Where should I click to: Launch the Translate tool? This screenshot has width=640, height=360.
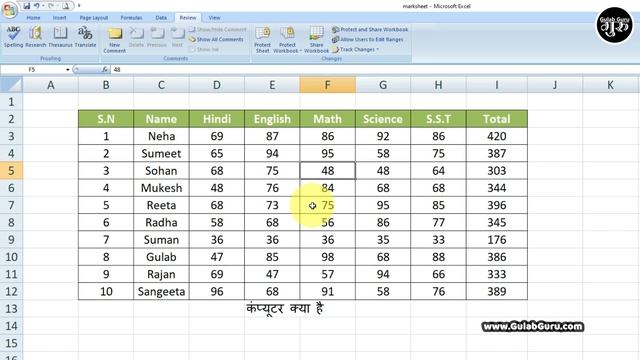coord(85,37)
